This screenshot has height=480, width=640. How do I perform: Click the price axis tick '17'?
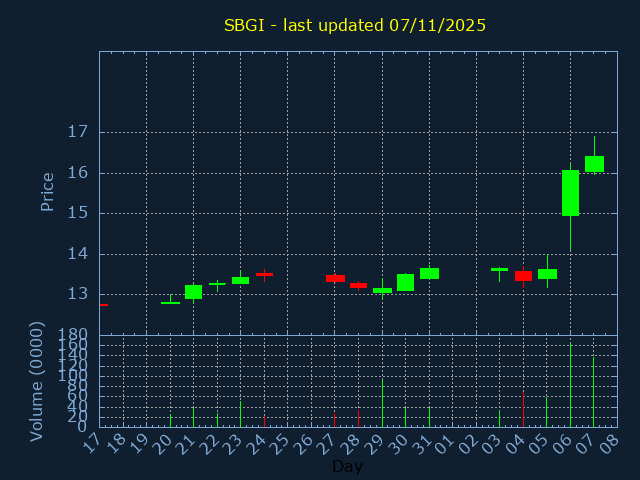[x=78, y=132]
